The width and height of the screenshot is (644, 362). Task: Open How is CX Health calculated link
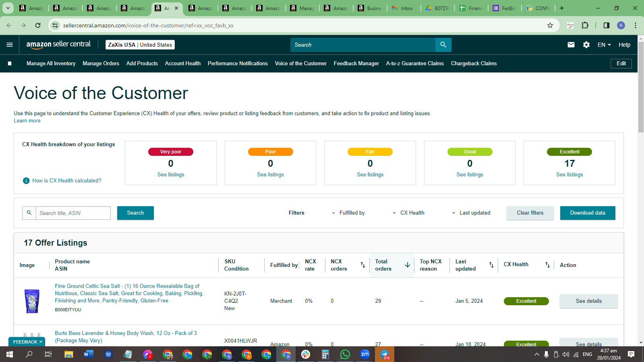pos(66,181)
